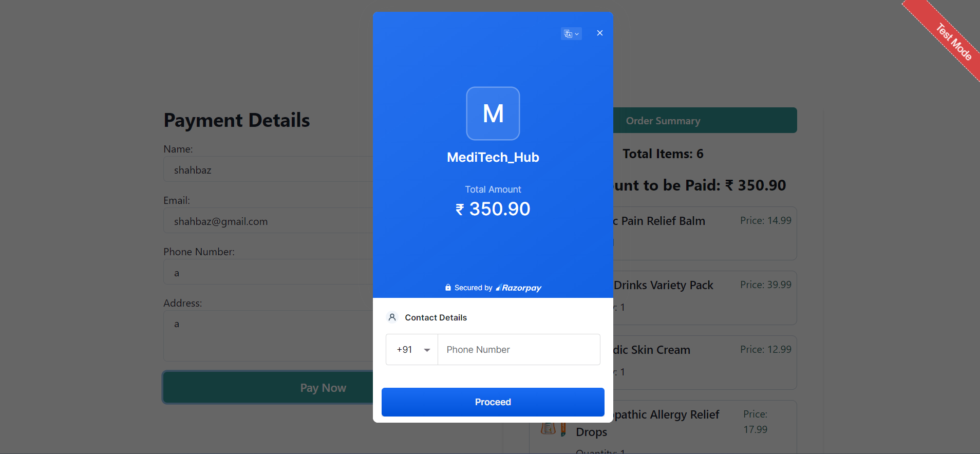Click the Razorpay logo
980x454 pixels.
tap(519, 288)
